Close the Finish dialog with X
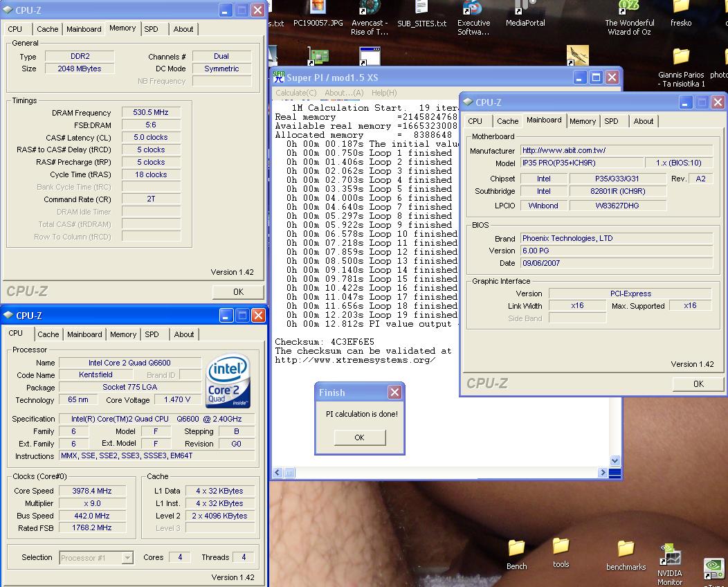Screen dimensions: 728x587 coord(394,392)
